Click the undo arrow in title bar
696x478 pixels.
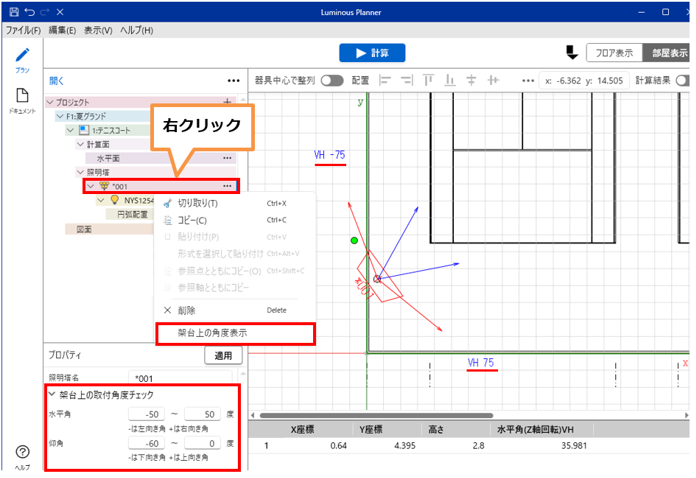30,11
